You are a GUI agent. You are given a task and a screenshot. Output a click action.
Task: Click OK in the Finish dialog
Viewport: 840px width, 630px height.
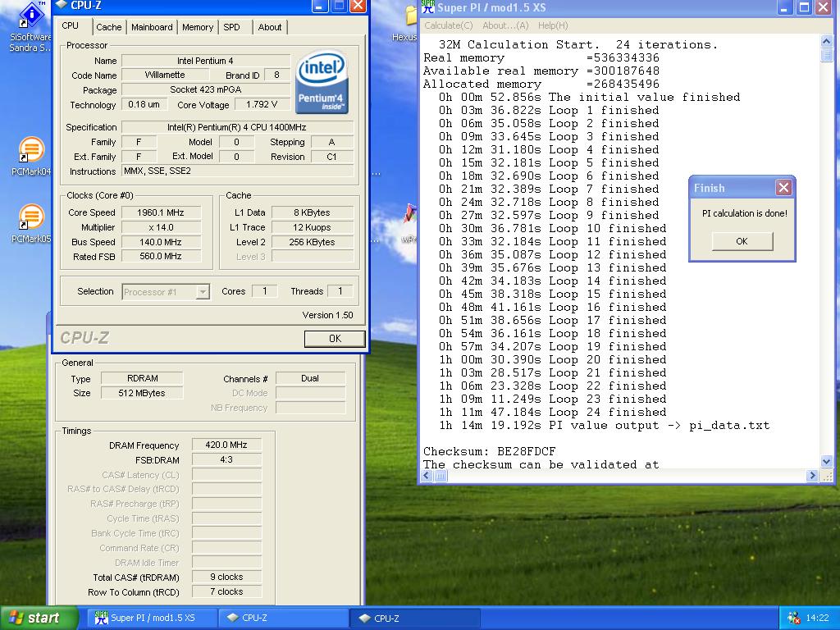(742, 241)
